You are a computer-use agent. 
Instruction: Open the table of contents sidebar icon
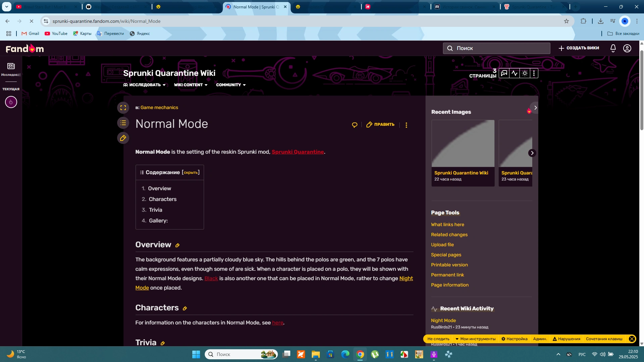(123, 123)
